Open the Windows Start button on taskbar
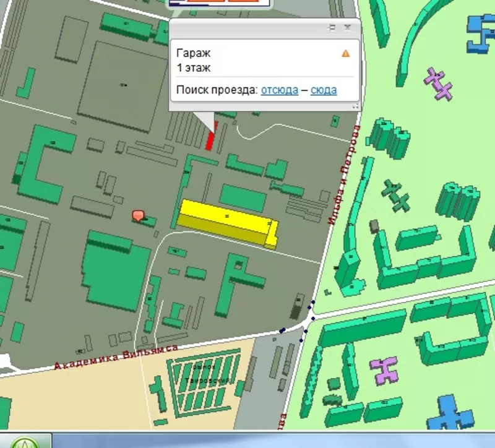 (x=25, y=443)
